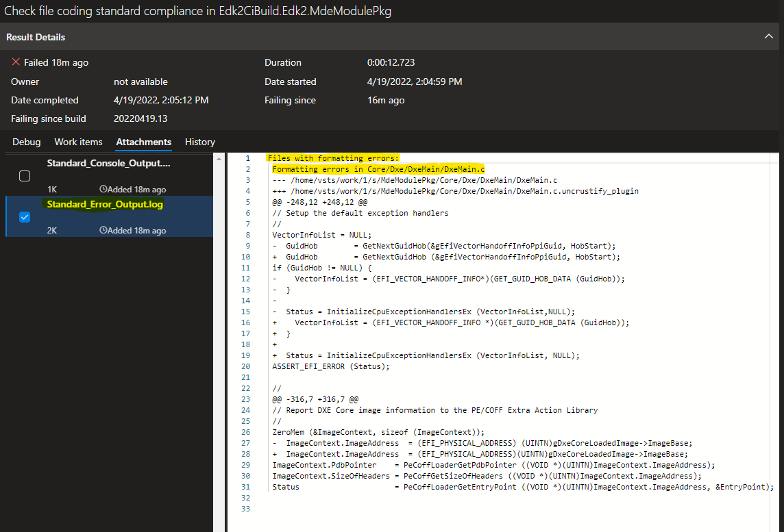Click the page title for MdeModulePkg check
Image resolution: width=784 pixels, height=532 pixels.
(198, 11)
